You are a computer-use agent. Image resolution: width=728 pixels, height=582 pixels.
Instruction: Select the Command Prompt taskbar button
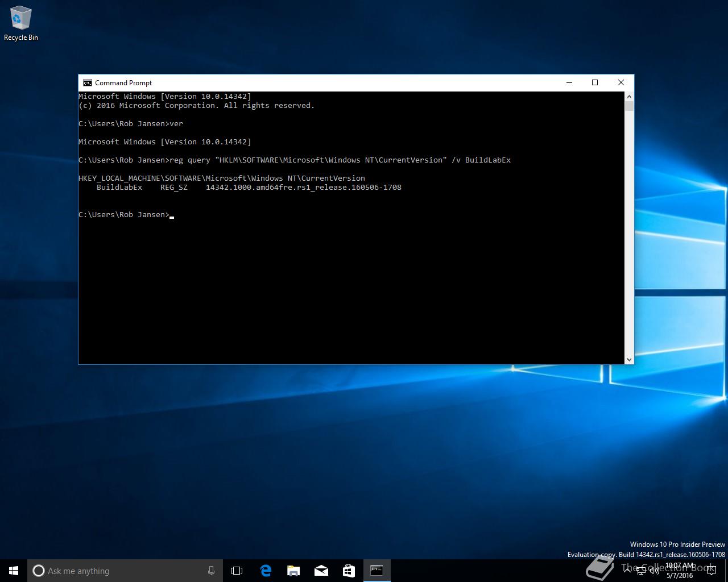pyautogui.click(x=377, y=571)
